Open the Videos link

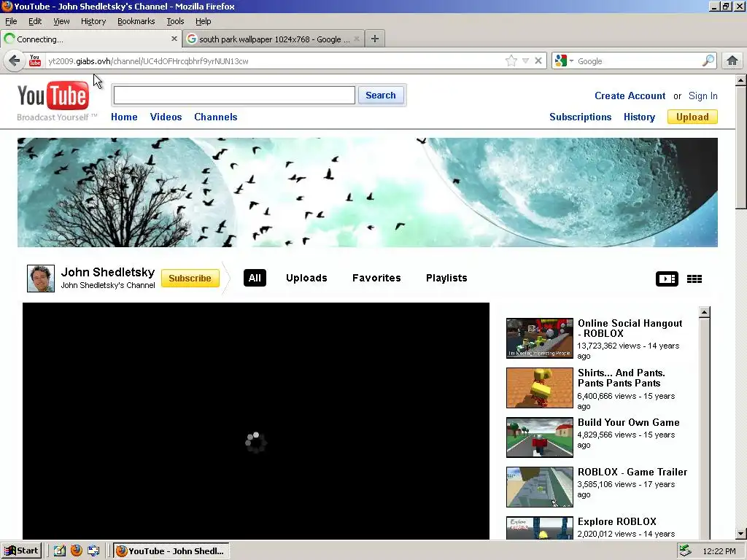(166, 117)
